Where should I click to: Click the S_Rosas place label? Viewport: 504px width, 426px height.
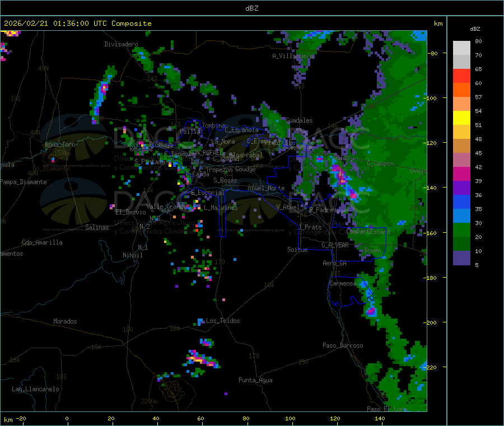click(x=225, y=180)
